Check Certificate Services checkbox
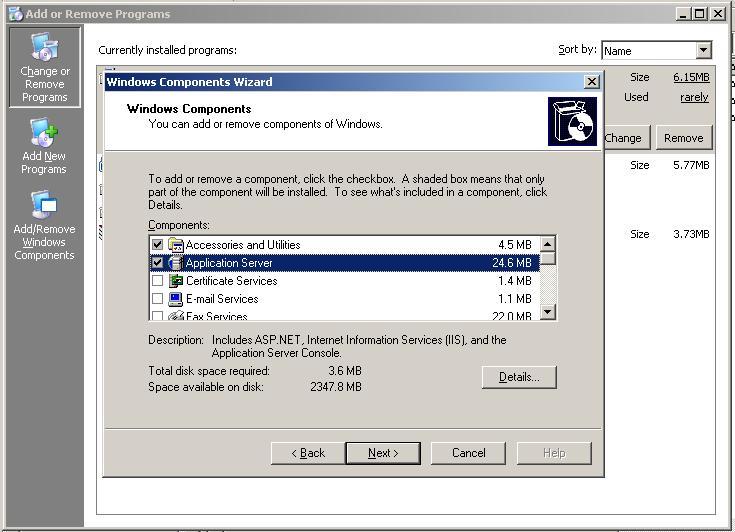735x532 pixels. (x=158, y=281)
